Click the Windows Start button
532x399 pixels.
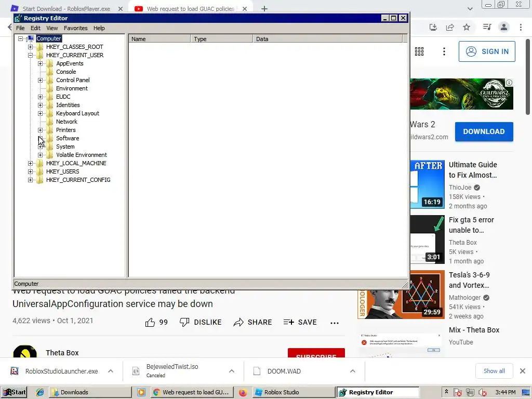[14, 392]
